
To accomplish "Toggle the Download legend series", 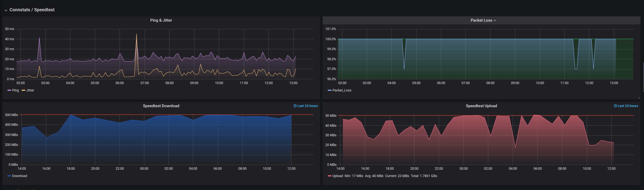I will click(x=20, y=176).
